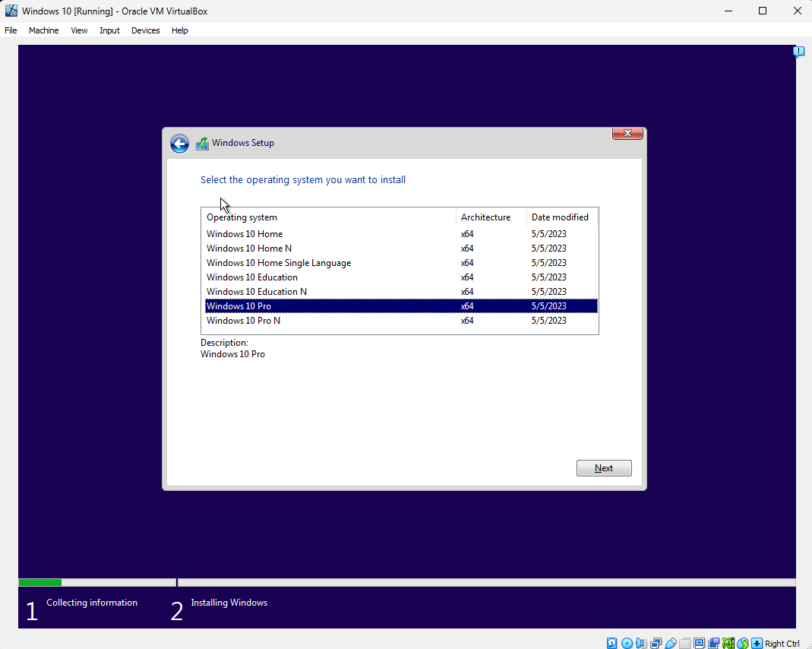Sort by Architecture column header
Image resolution: width=812 pixels, height=649 pixels.
click(x=491, y=217)
